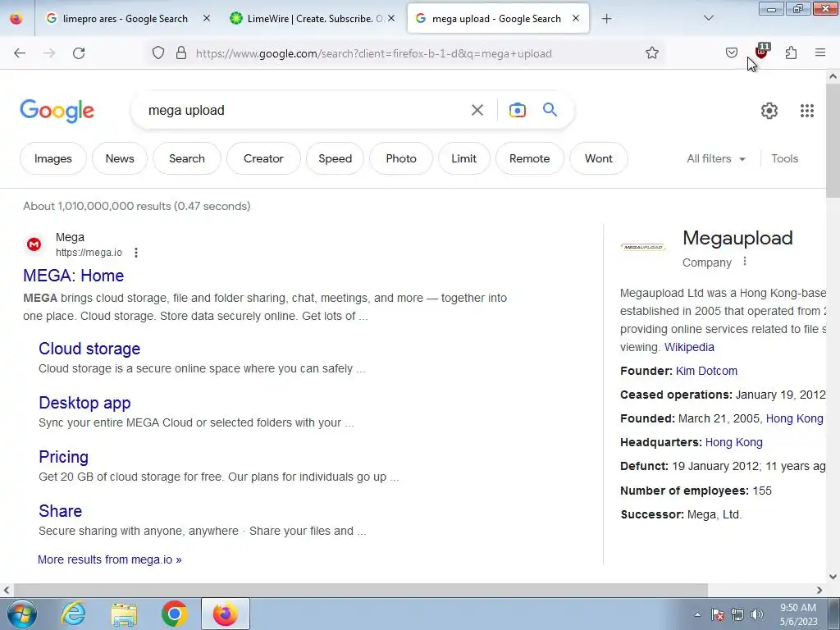Image resolution: width=840 pixels, height=630 pixels.
Task: Show hidden tray icons arrow
Action: pyautogui.click(x=697, y=614)
